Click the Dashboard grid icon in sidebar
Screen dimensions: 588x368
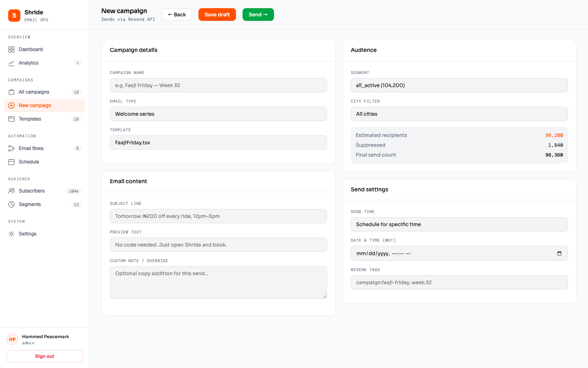click(11, 49)
